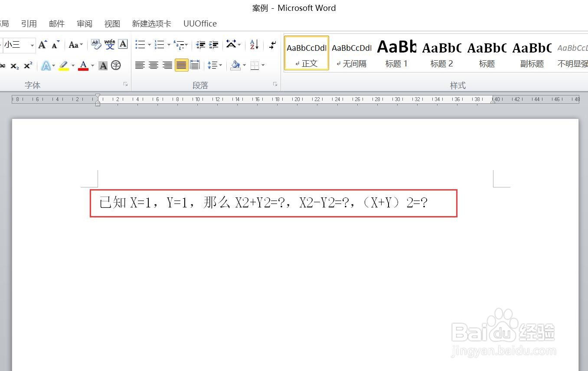The width and height of the screenshot is (588, 371).
Task: Toggle subscript x₂ formatting
Action: click(15, 66)
